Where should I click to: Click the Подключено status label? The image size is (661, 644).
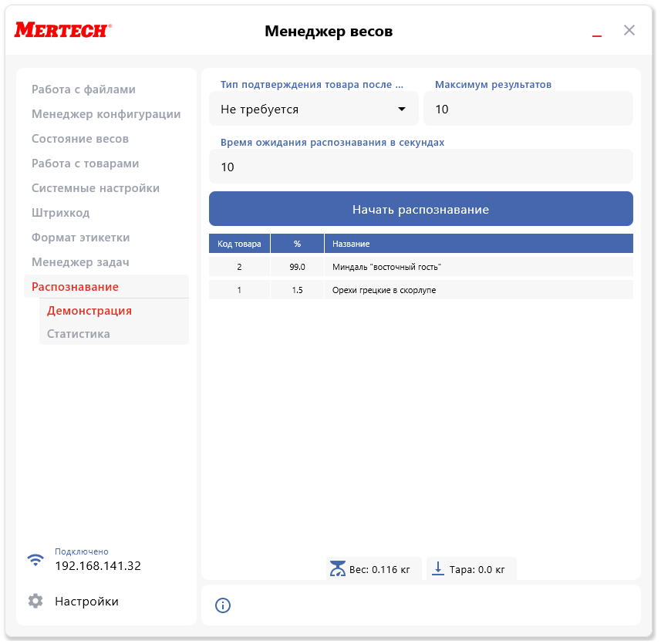81,551
